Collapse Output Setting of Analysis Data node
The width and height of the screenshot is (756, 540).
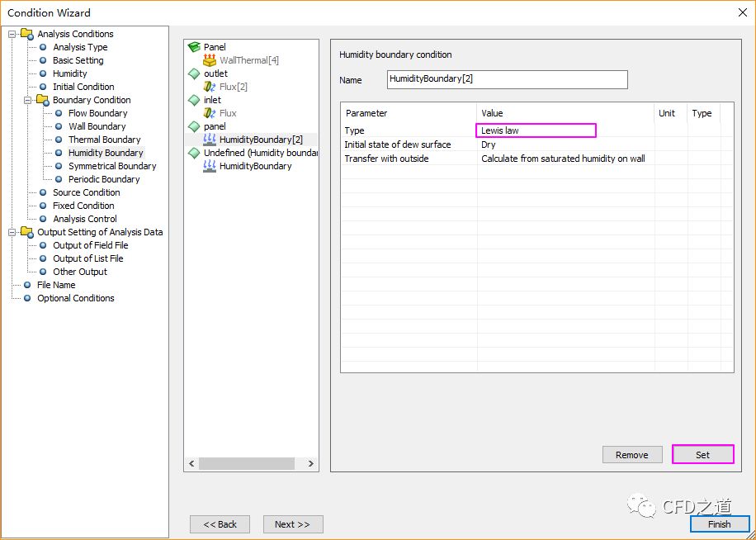point(12,232)
